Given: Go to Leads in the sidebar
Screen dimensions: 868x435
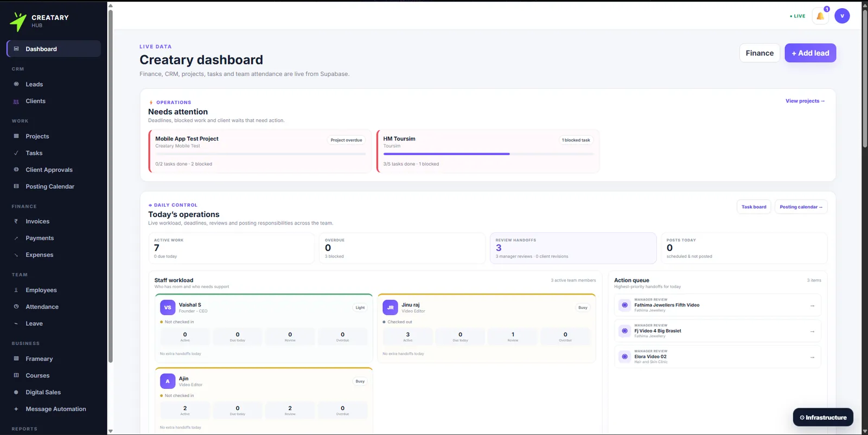Looking at the screenshot, I should (54, 84).
